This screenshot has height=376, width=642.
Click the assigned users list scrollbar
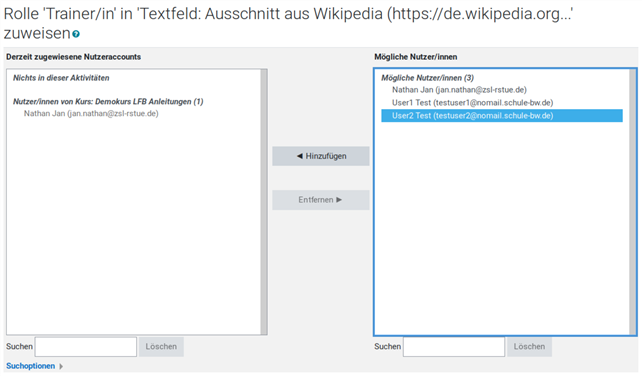pyautogui.click(x=264, y=202)
